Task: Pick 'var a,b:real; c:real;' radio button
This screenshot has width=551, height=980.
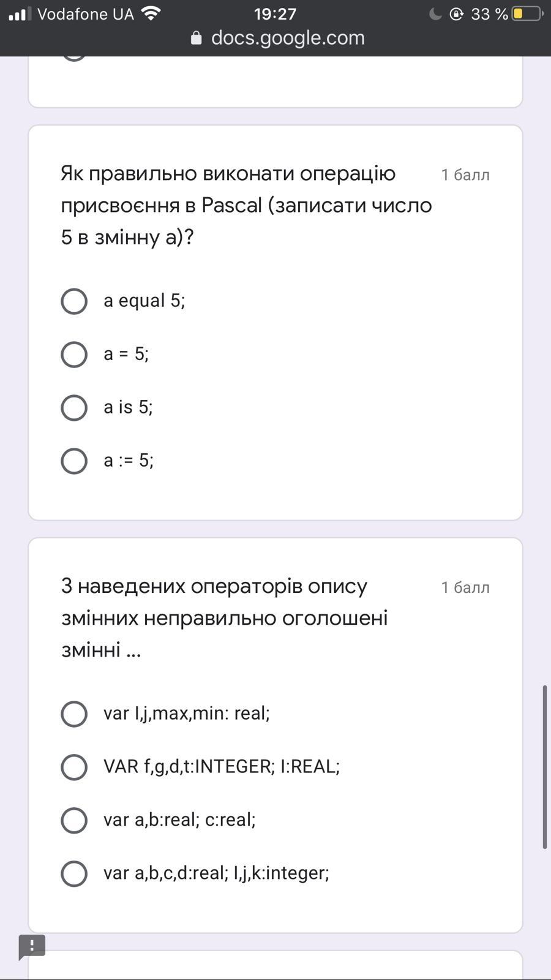Action: (74, 820)
